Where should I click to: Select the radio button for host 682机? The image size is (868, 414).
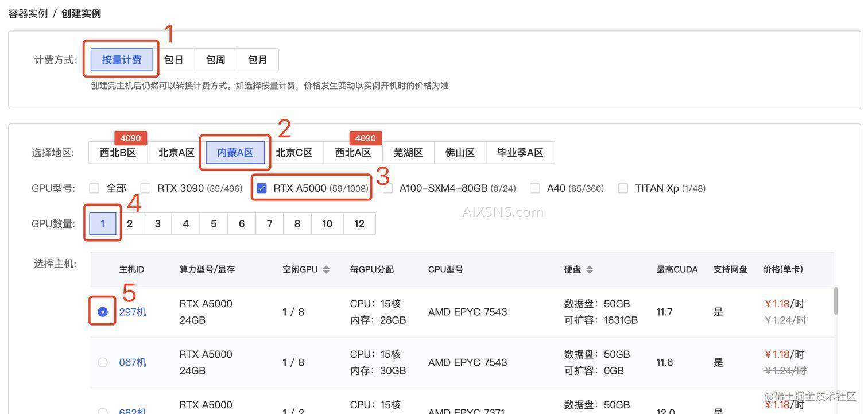102,411
